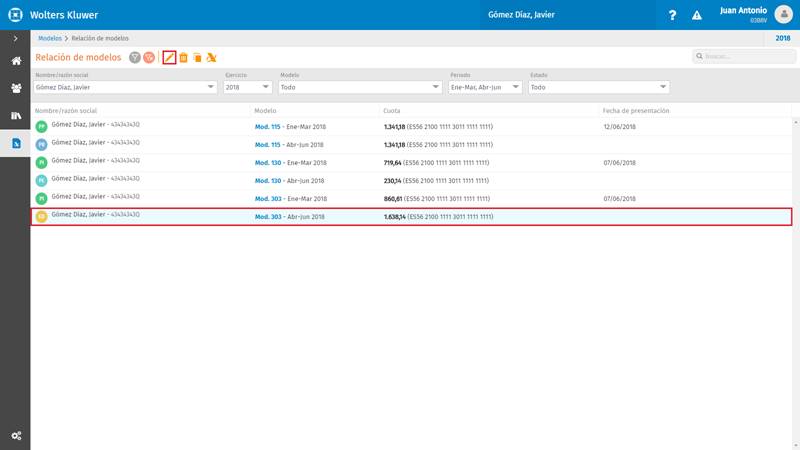Screen dimensions: 800x450
Task: Open the clients group icon in sidebar
Action: pos(16,88)
